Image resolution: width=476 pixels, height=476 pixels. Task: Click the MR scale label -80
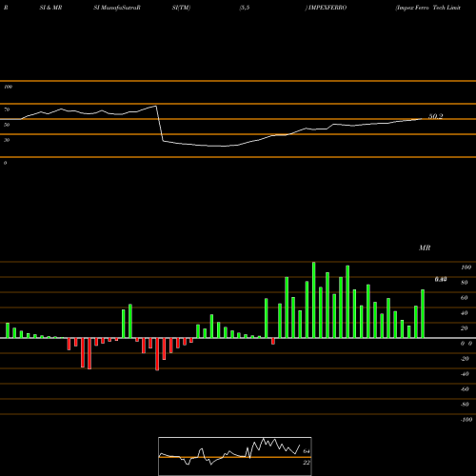pyautogui.click(x=465, y=405)
